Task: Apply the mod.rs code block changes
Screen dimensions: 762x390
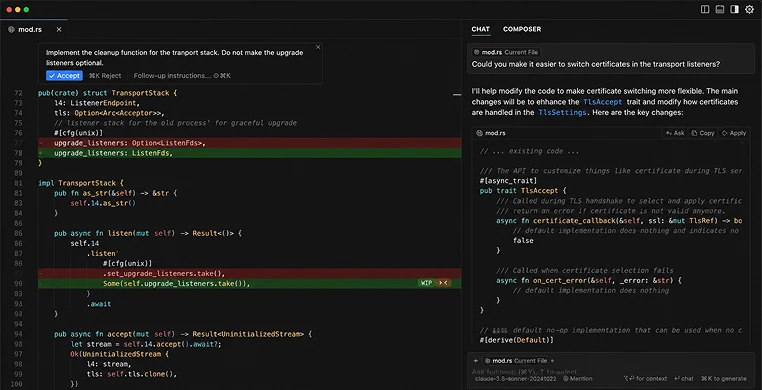Action: point(734,133)
